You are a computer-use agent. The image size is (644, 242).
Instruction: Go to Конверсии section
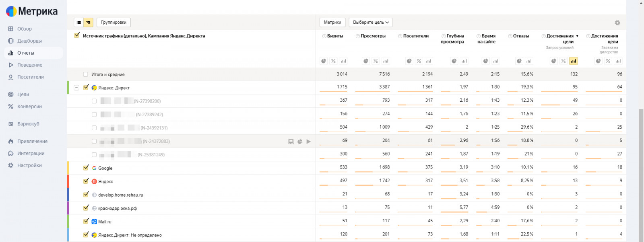click(29, 107)
